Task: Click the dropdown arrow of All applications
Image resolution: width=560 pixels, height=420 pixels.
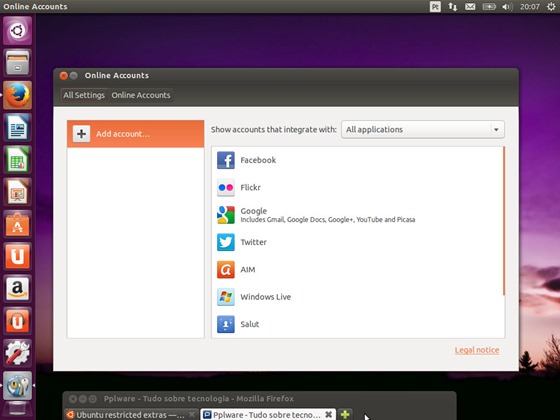Action: 496,130
